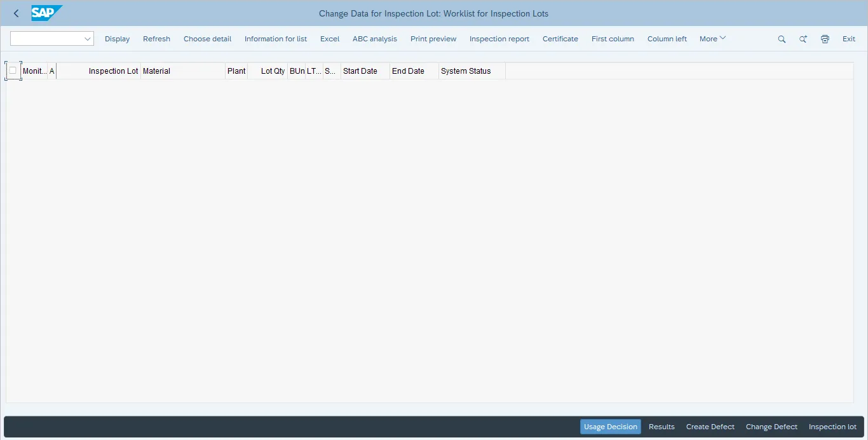Click the Create Defect button
Image resolution: width=868 pixels, height=440 pixels.
click(710, 427)
